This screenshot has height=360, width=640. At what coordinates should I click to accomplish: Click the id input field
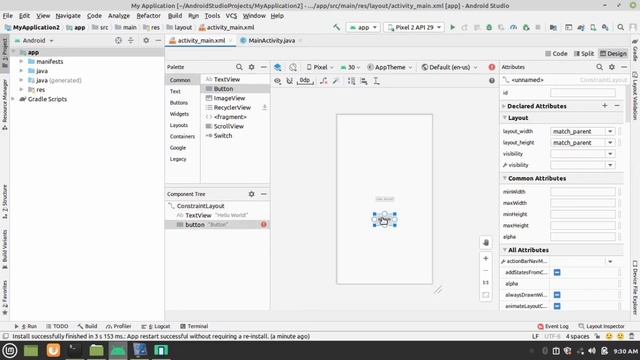click(x=582, y=93)
